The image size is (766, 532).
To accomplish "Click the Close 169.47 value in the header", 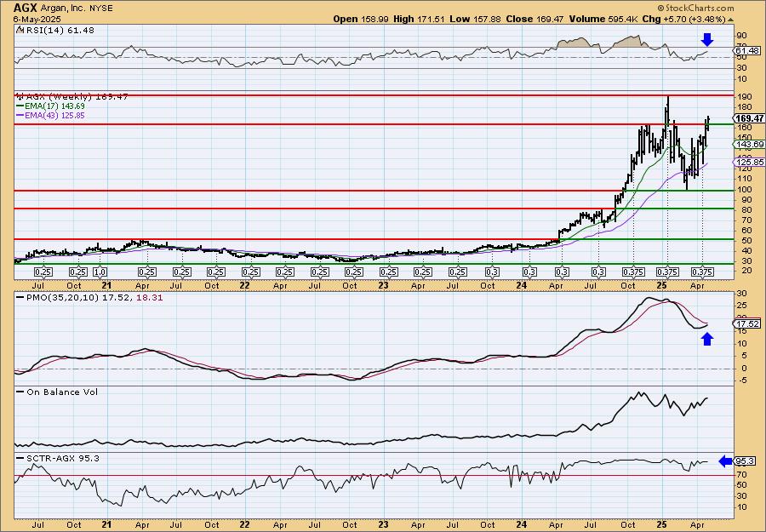I will tap(534, 19).
